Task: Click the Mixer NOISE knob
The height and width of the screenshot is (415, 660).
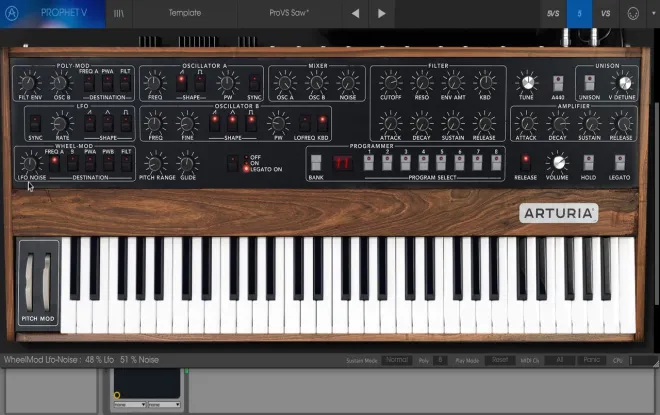Action: click(348, 83)
